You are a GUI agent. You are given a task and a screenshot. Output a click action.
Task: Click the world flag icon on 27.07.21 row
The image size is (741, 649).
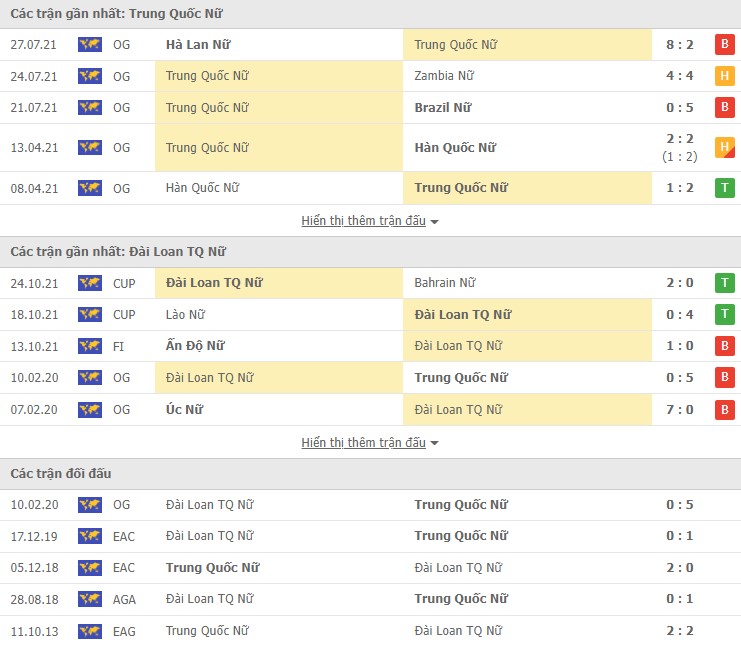pos(90,45)
